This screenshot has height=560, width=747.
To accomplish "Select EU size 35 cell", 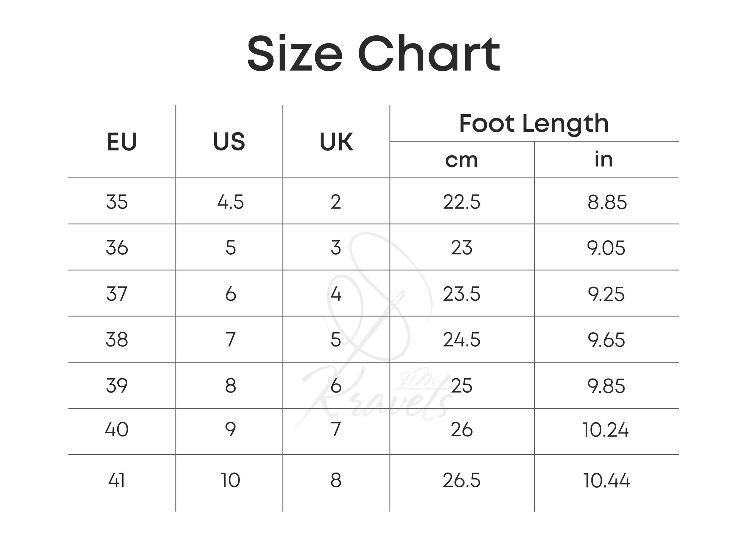I will [117, 202].
